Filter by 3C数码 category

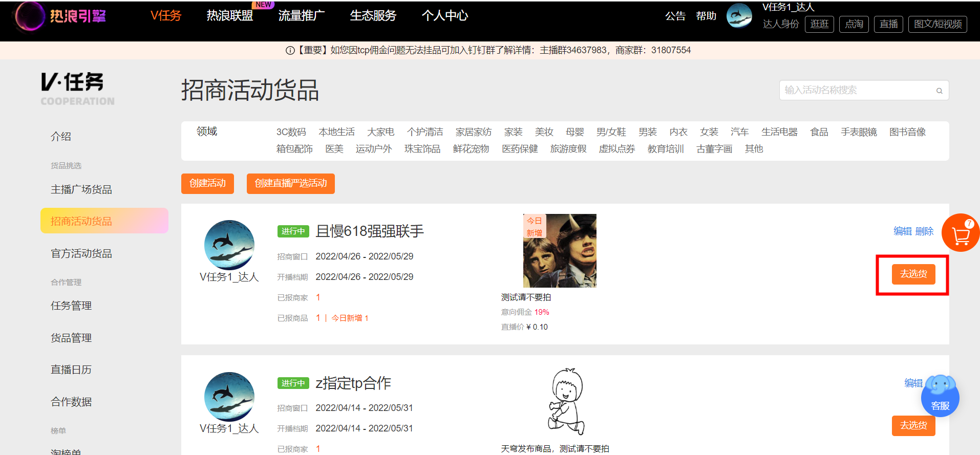(x=291, y=132)
